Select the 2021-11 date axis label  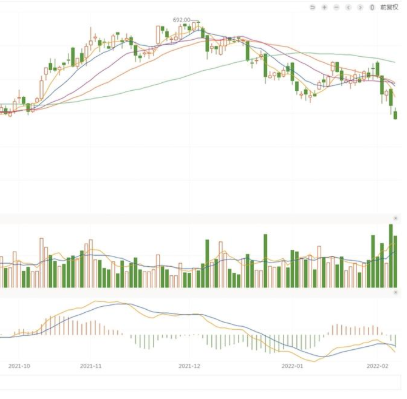pyautogui.click(x=91, y=366)
